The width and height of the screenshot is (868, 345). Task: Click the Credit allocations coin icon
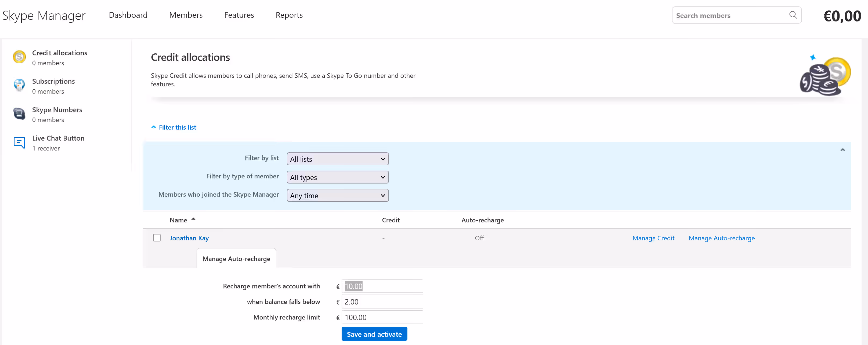pyautogui.click(x=19, y=57)
